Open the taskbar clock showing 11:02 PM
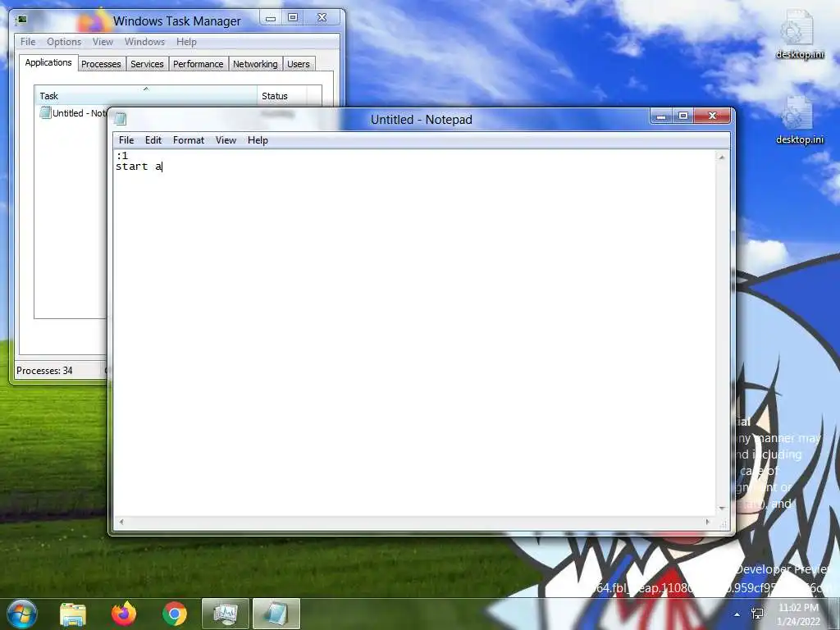 [798, 614]
